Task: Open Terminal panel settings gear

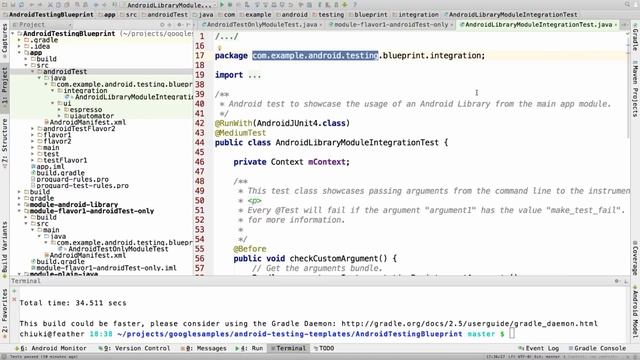Action: pyautogui.click(x=617, y=281)
